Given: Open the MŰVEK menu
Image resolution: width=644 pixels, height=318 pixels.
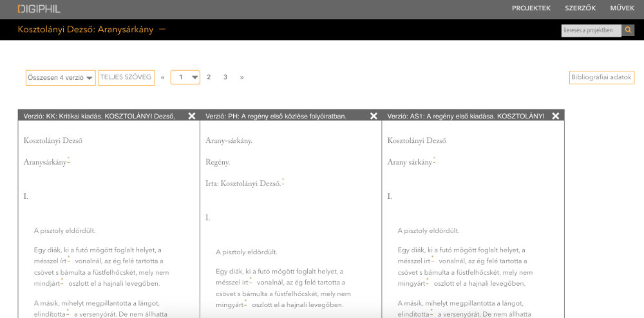Looking at the screenshot, I should pos(622,8).
